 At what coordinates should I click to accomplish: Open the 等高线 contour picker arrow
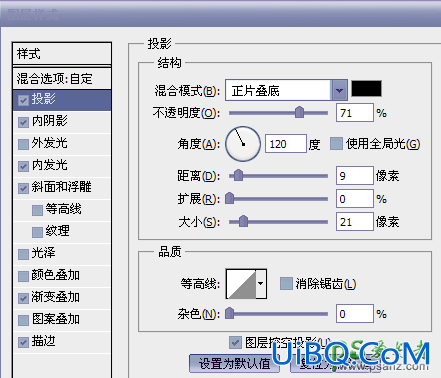point(261,284)
